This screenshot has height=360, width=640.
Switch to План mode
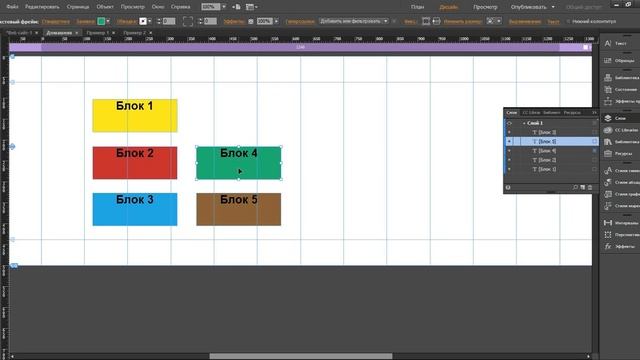click(417, 7)
